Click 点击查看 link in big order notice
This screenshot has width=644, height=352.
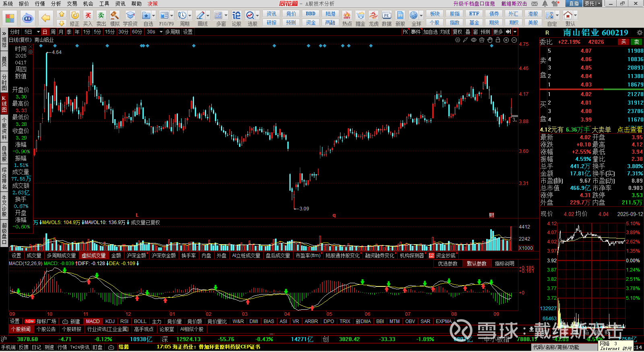pyautogui.click(x=630, y=130)
